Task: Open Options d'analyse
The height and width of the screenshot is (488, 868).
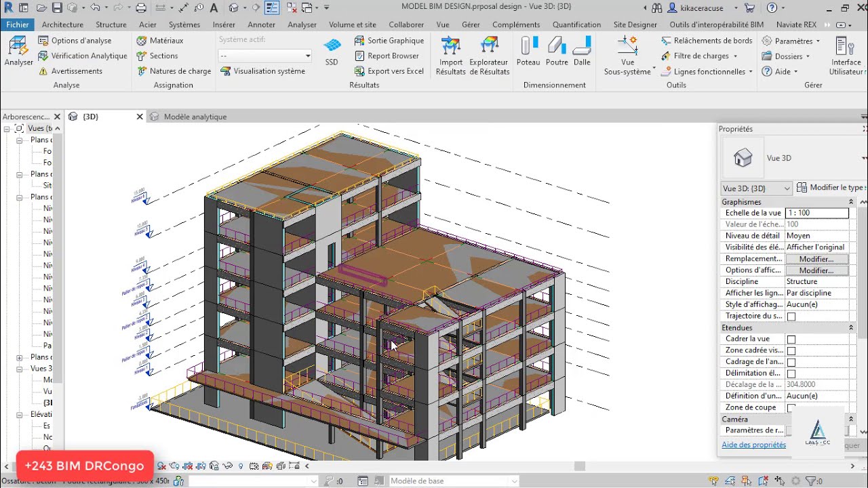Action: coord(75,41)
